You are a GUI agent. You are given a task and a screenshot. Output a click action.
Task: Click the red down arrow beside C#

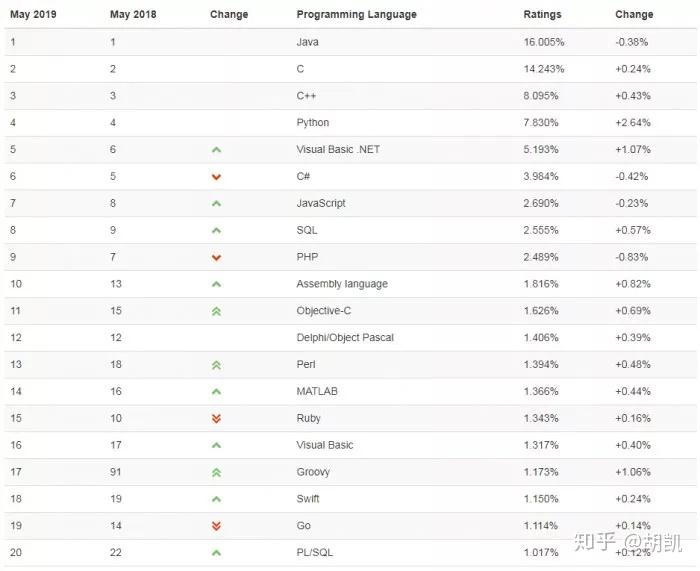pos(216,177)
